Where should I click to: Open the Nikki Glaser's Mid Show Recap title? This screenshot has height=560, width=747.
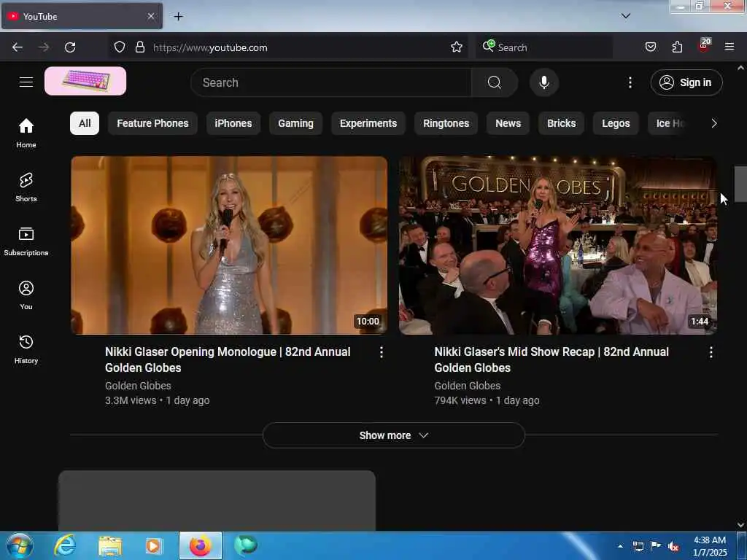pyautogui.click(x=551, y=359)
